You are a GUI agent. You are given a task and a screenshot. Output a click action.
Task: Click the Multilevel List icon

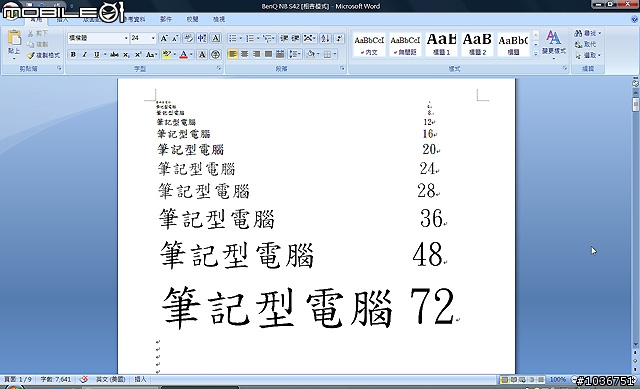(267, 38)
